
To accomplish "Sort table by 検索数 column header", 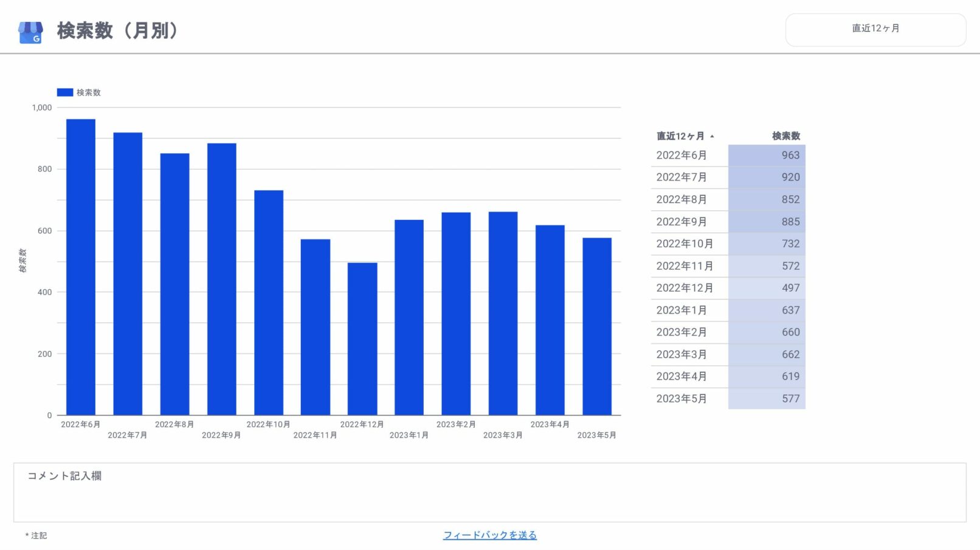I will point(785,136).
